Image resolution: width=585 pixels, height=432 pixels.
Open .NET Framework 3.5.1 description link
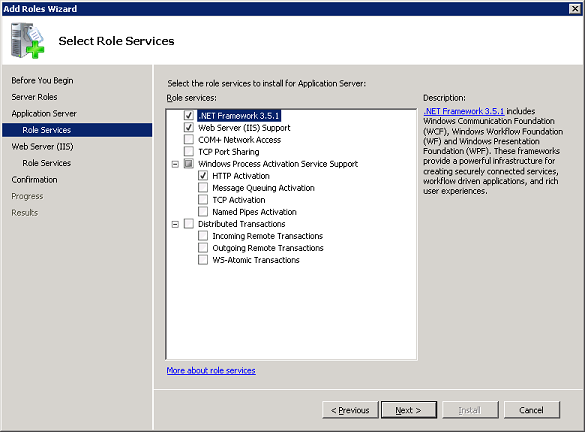464,111
